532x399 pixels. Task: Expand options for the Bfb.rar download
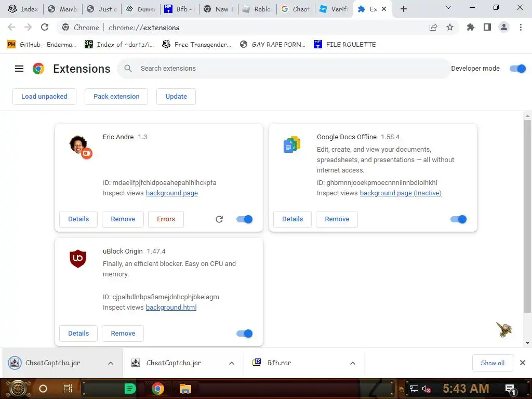click(353, 363)
